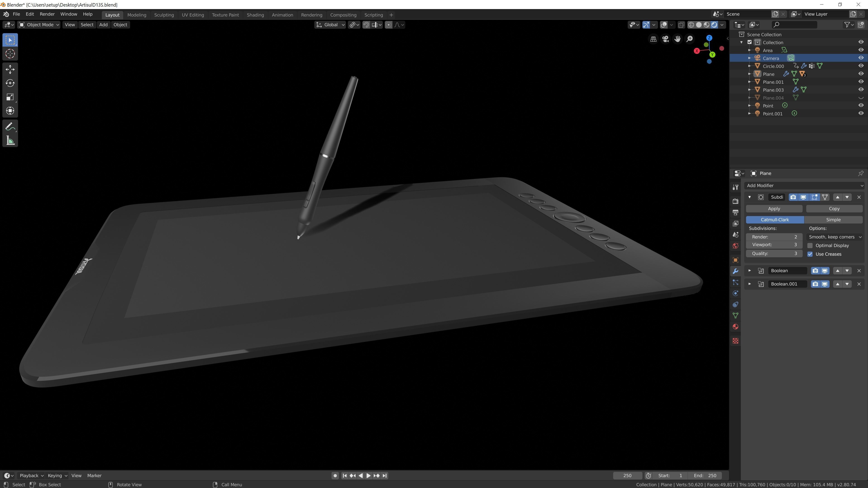
Task: Open the Object Data properties tab
Action: click(x=736, y=315)
